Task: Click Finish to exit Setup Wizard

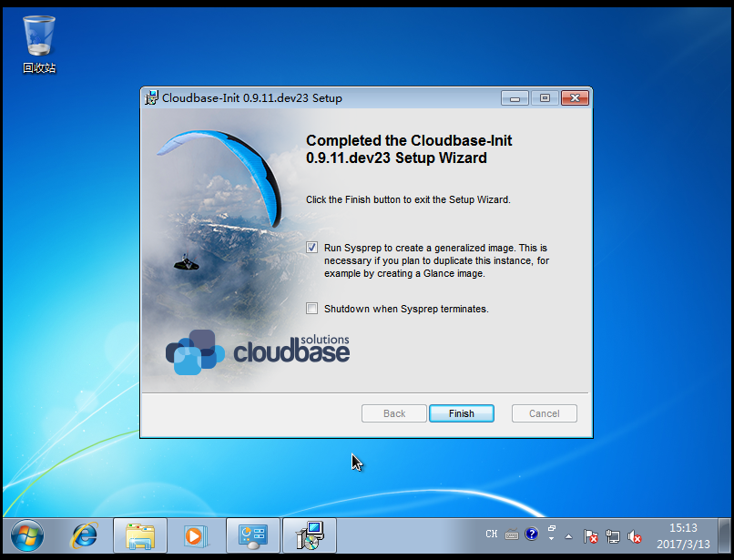Action: coord(462,413)
